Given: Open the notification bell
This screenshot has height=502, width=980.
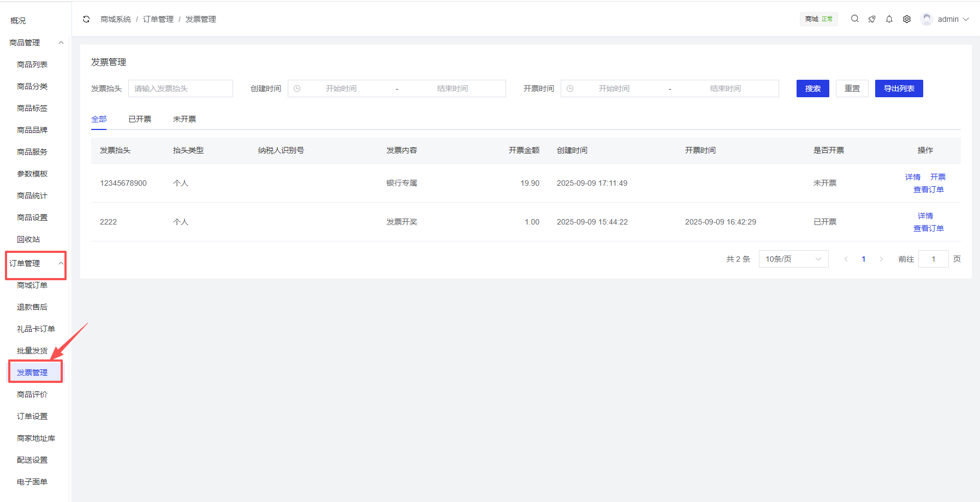Looking at the screenshot, I should pos(889,19).
